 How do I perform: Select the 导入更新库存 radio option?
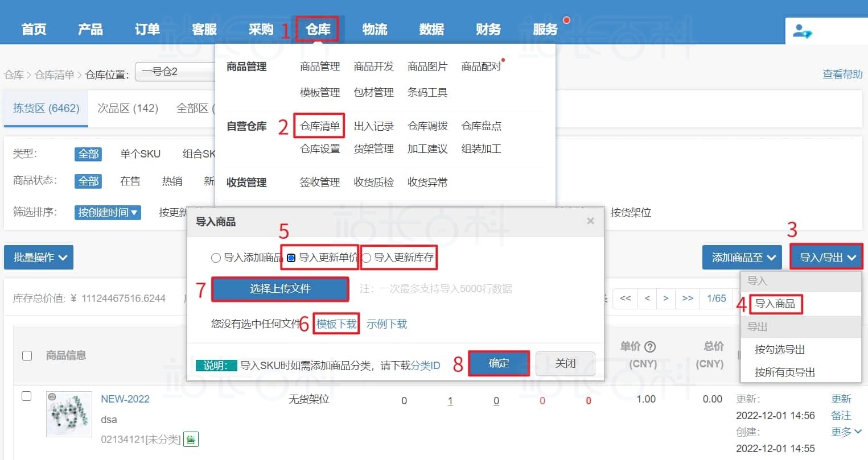[x=367, y=258]
